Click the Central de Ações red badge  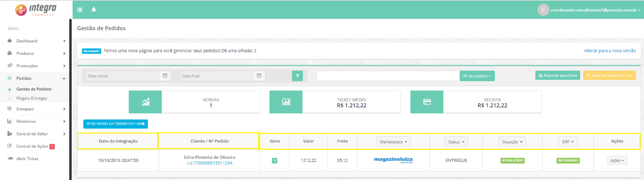(x=52, y=146)
